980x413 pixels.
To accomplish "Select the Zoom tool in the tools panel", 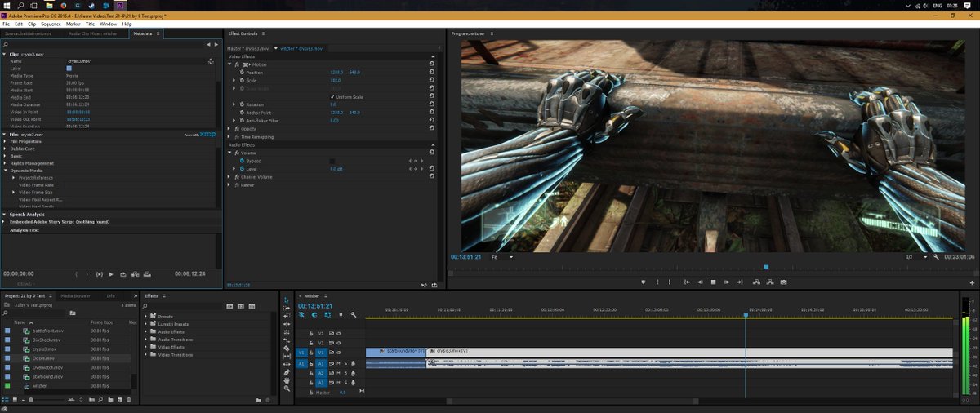I will (x=287, y=389).
